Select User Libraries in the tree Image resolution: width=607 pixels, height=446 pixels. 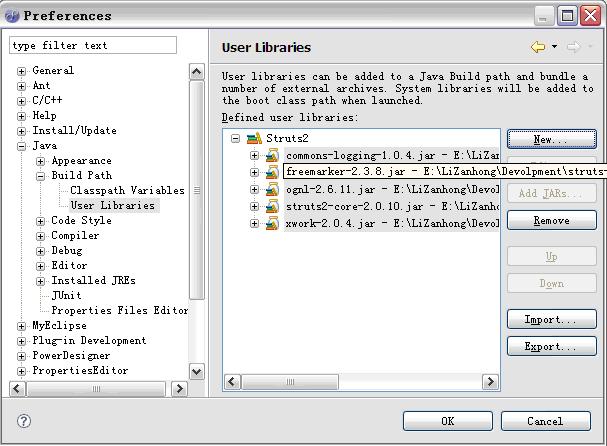(113, 205)
